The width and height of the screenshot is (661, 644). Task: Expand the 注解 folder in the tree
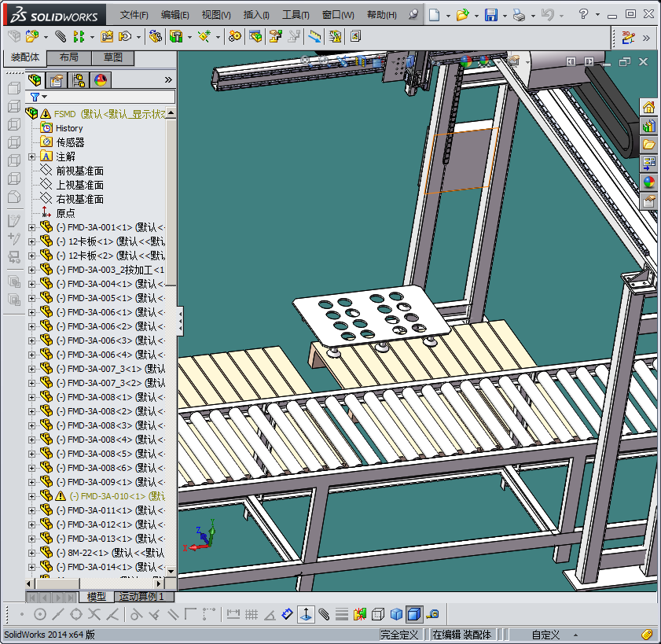[x=32, y=156]
